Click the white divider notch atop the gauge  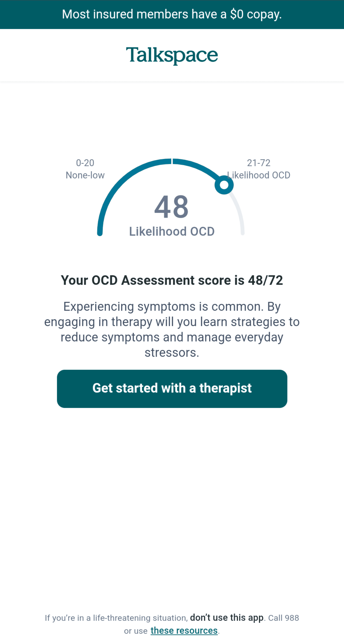172,161
